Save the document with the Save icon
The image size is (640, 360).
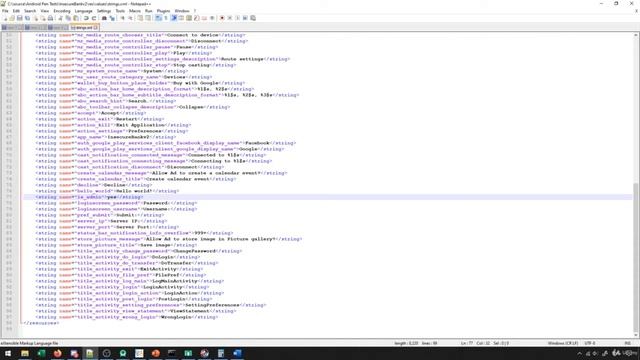pyautogui.click(x=20, y=18)
